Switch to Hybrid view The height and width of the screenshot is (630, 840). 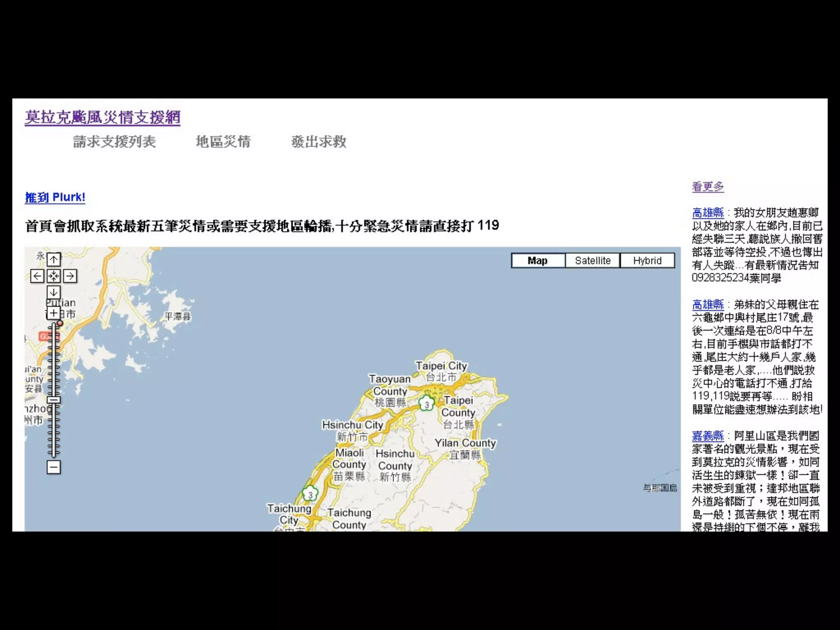click(647, 261)
